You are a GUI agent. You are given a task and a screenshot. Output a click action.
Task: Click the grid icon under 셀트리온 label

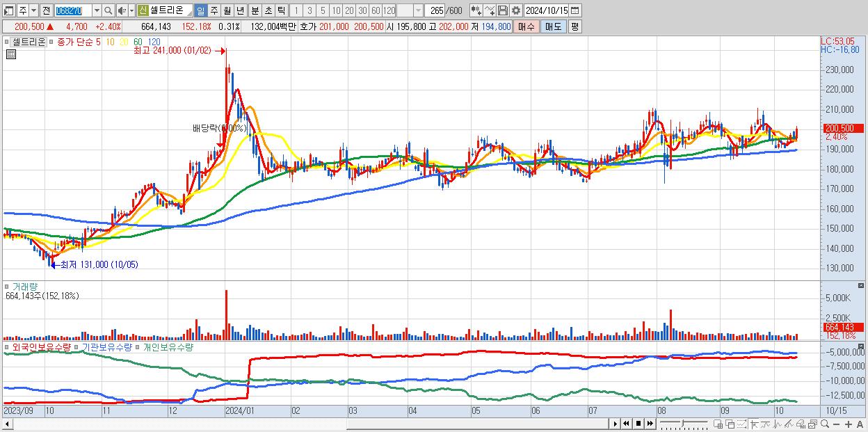click(x=10, y=54)
